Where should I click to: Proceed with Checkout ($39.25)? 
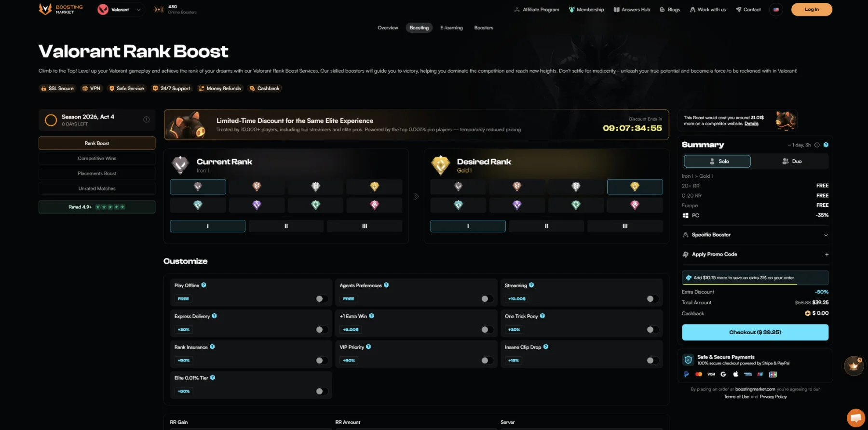pos(755,332)
